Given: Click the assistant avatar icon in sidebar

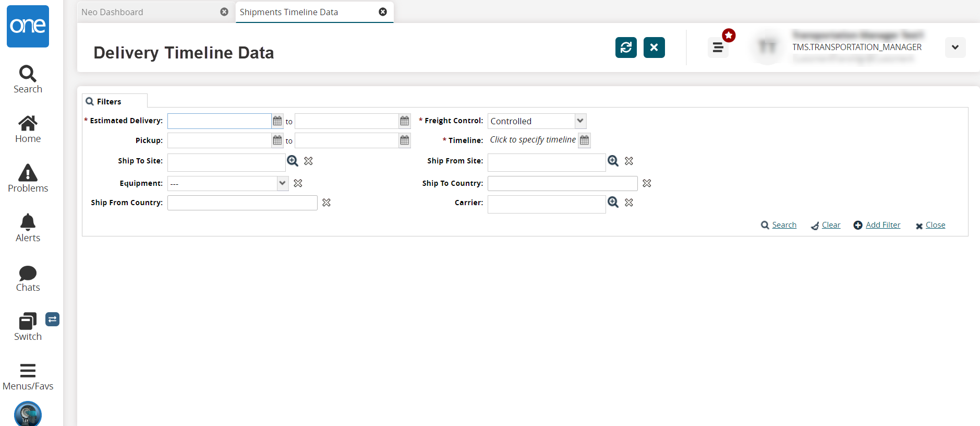Looking at the screenshot, I should tap(28, 414).
